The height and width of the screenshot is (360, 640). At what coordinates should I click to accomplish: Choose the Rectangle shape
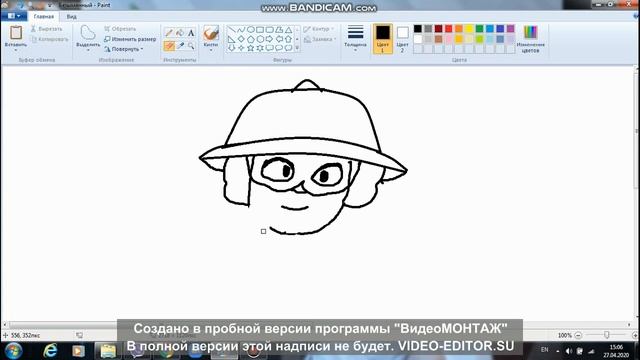[x=260, y=30]
